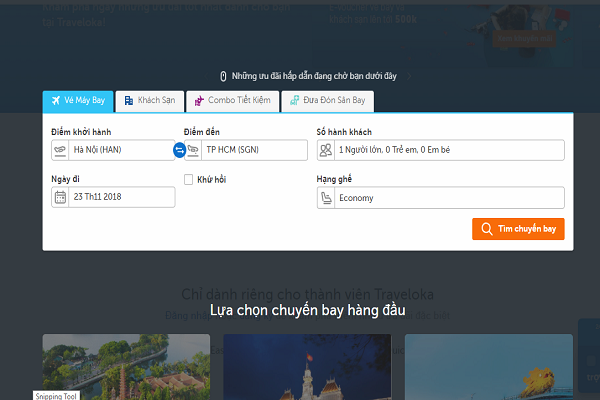Image resolution: width=600 pixels, height=400 pixels.
Task: Click the Xem khuyến mãi promo button
Action: pos(524,39)
